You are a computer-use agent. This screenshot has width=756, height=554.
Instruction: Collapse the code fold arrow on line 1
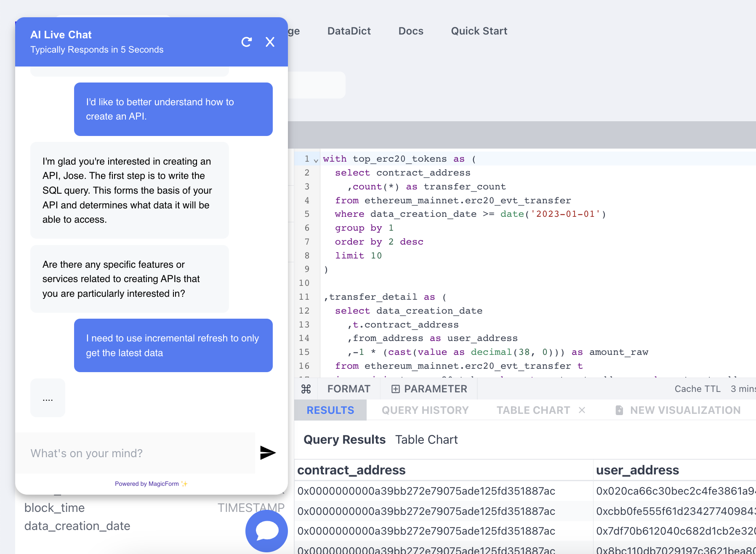[316, 160]
